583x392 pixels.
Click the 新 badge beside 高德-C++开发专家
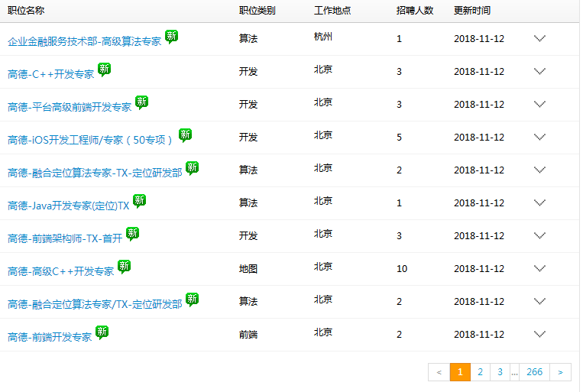(x=104, y=70)
